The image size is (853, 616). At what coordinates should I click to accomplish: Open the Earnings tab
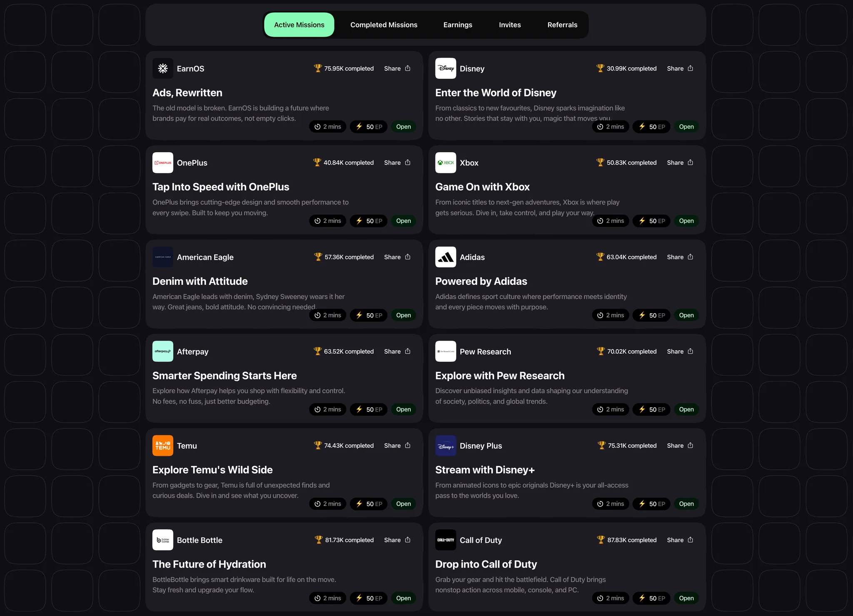(x=457, y=25)
